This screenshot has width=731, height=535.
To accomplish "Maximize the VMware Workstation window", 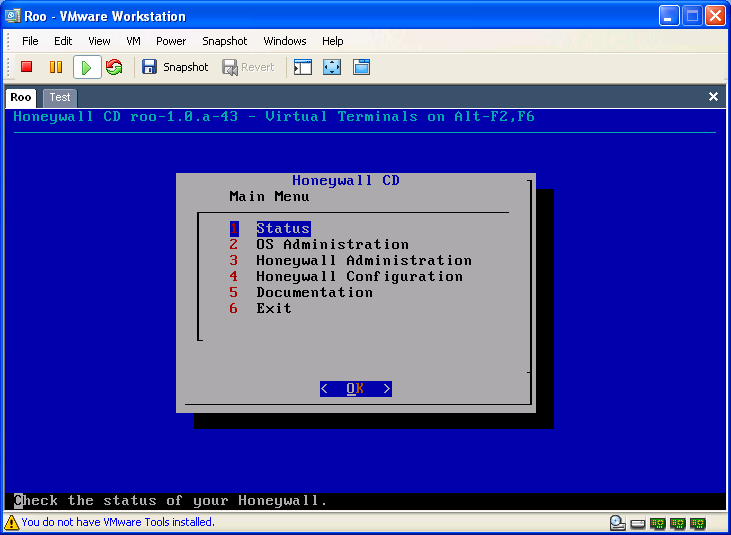I will click(692, 16).
